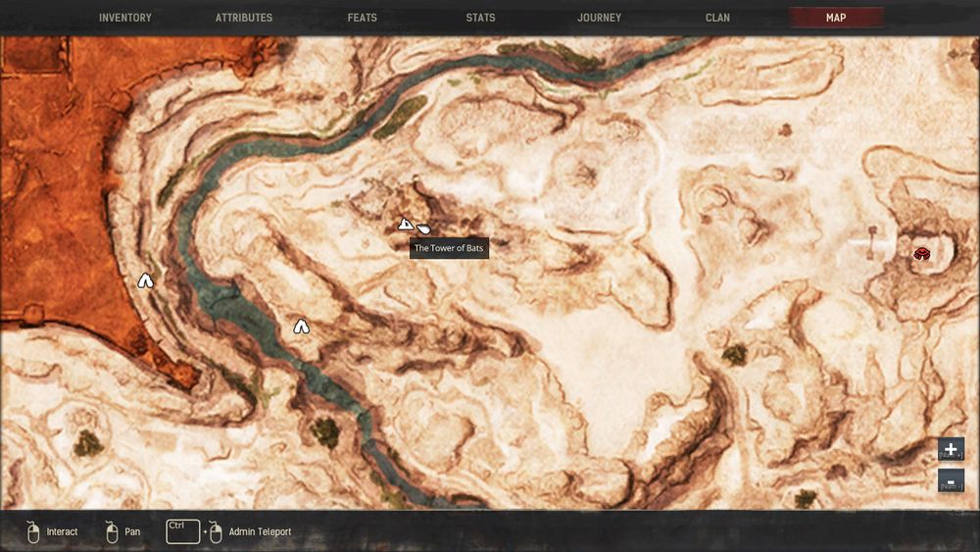Viewport: 980px width, 552px height.
Task: Click the cave marker near the river bend
Action: click(301, 326)
